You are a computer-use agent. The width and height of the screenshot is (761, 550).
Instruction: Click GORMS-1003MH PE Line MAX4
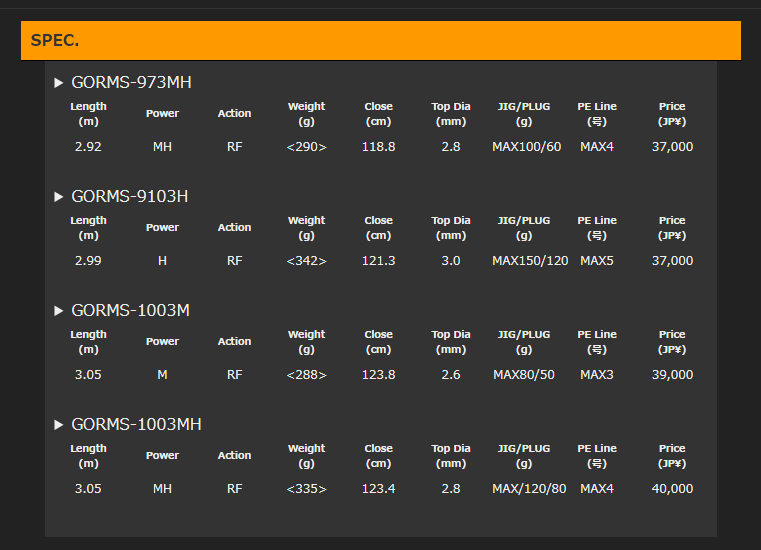pos(597,489)
